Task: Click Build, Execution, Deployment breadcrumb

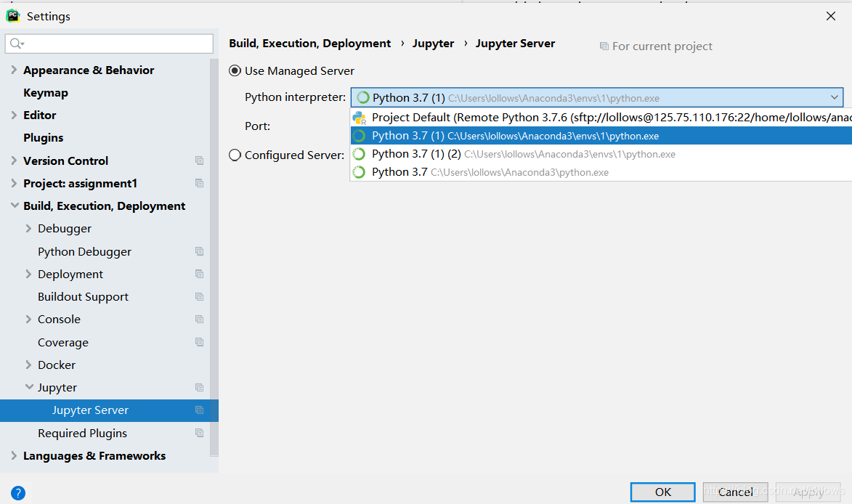Action: 309,44
